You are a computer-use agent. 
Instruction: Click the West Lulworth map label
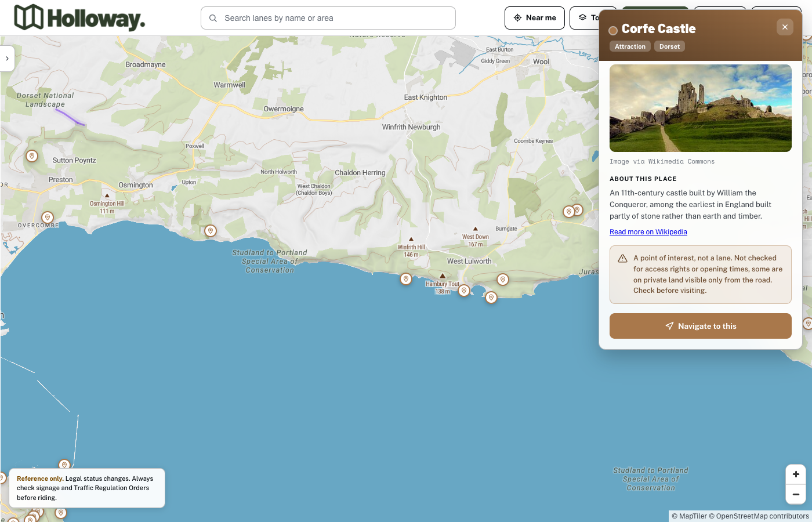tap(469, 262)
